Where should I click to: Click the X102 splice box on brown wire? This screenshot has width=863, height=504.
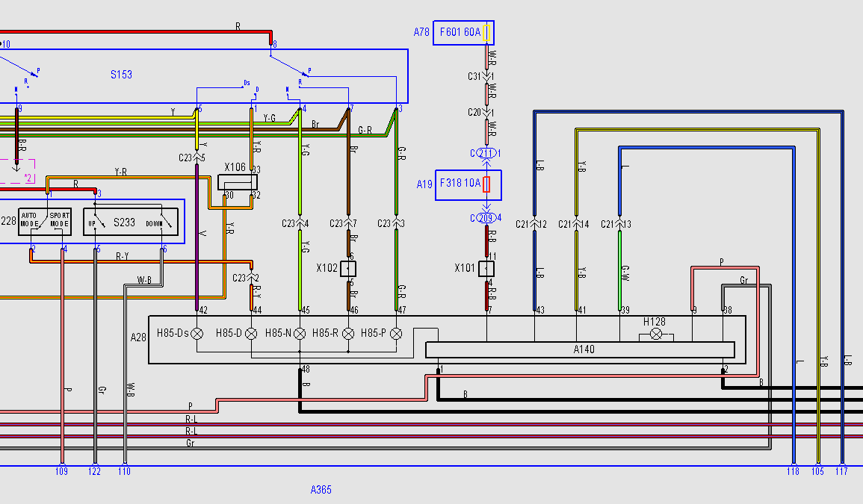pos(348,269)
